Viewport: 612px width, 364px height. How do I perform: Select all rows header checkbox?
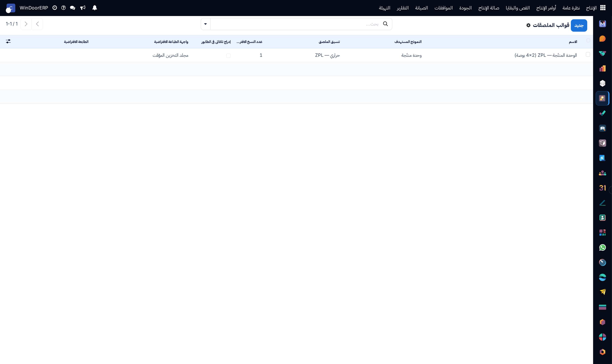tap(588, 40)
